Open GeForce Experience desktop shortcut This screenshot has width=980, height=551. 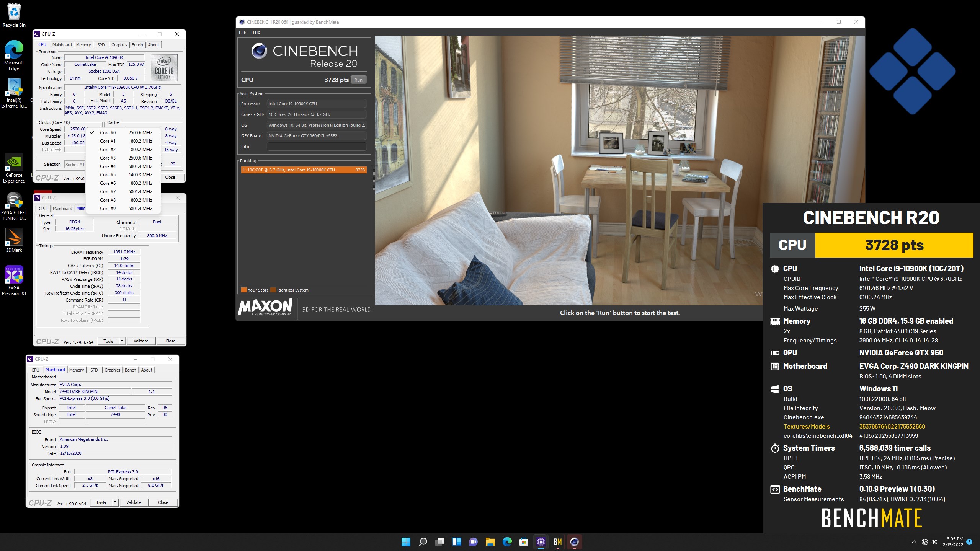14,168
